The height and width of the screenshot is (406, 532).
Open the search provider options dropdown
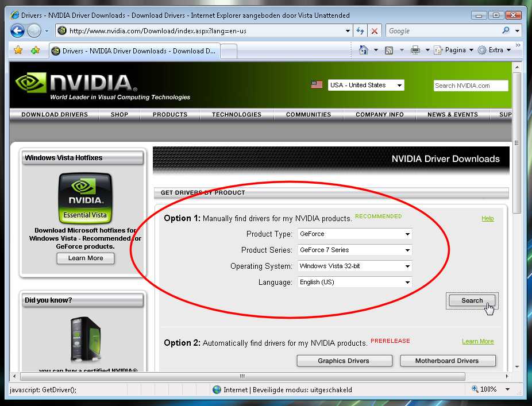point(518,31)
